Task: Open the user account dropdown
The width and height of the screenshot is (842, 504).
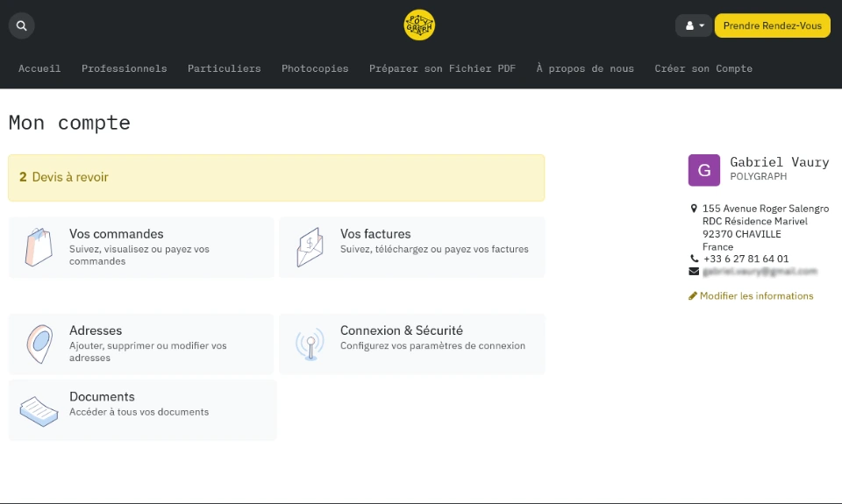Action: 694,25
